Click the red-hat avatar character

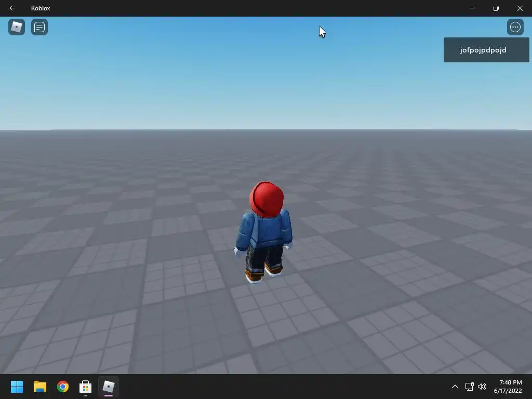pos(264,232)
